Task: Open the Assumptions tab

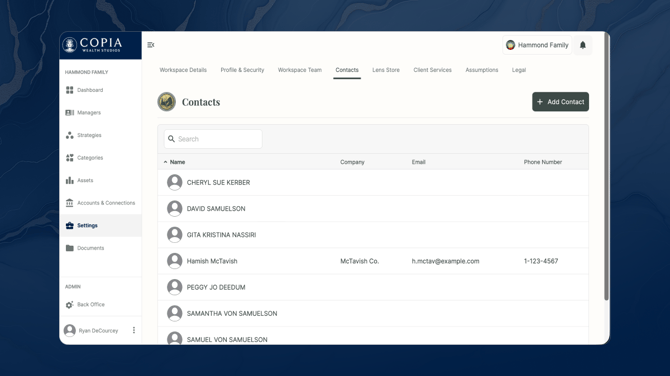Action: 482,70
